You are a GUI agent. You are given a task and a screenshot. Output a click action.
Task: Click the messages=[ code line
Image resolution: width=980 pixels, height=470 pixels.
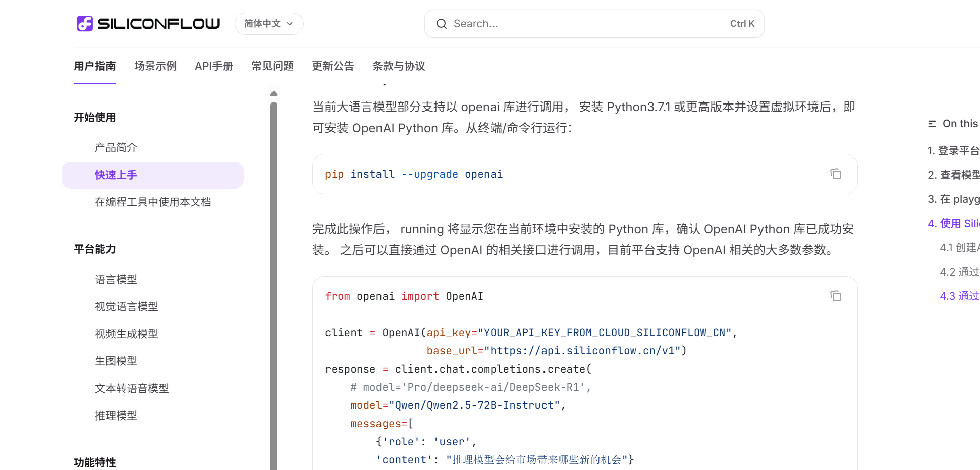[x=382, y=424]
